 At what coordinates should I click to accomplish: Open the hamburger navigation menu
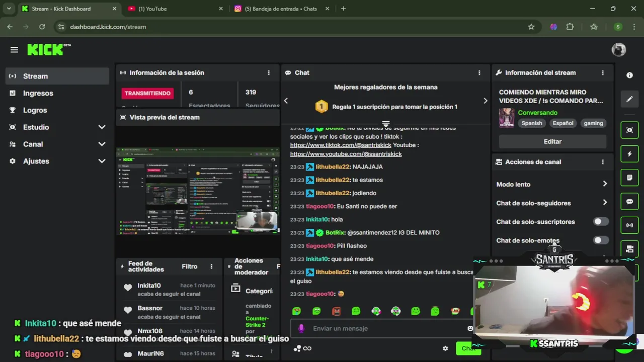click(x=14, y=50)
